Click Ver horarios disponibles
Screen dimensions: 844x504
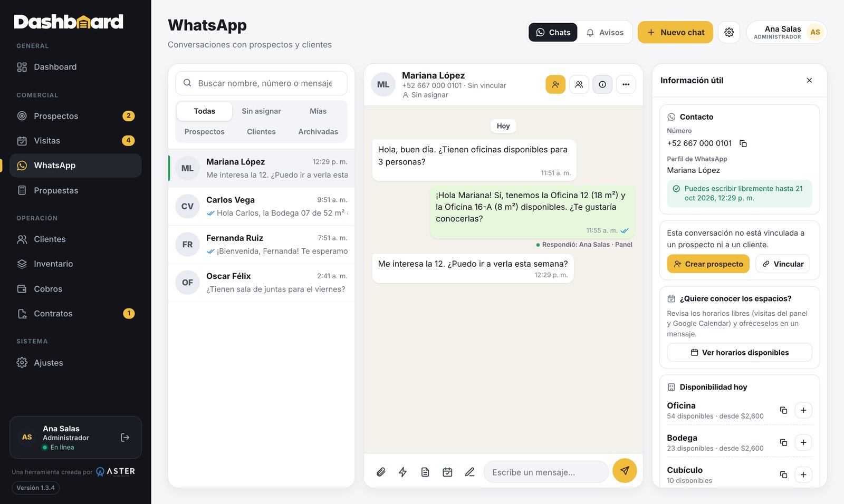point(740,352)
